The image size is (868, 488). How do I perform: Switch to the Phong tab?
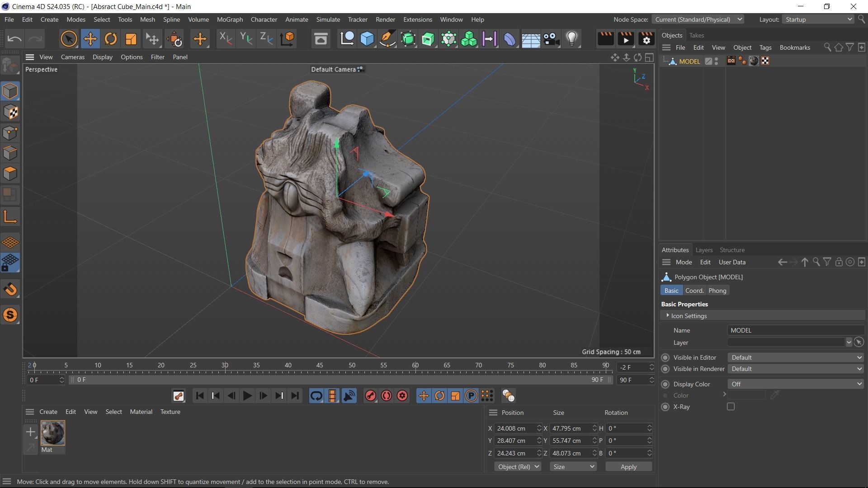pyautogui.click(x=717, y=291)
